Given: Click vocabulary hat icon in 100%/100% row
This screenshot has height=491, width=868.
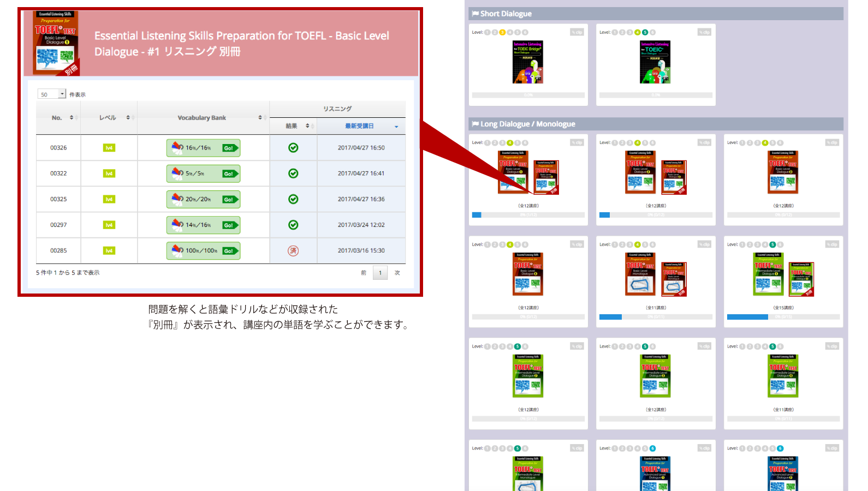Looking at the screenshot, I should click(177, 250).
